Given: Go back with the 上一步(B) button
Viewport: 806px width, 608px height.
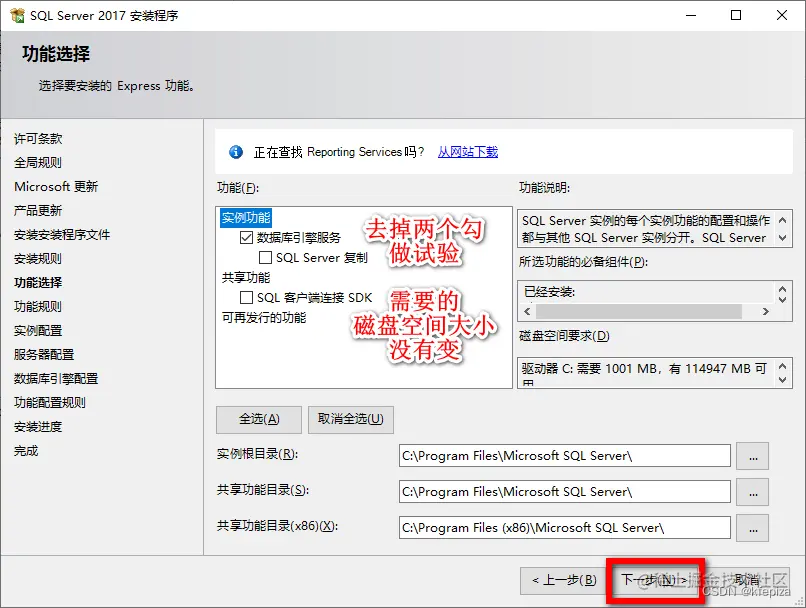Looking at the screenshot, I should pyautogui.click(x=564, y=581).
